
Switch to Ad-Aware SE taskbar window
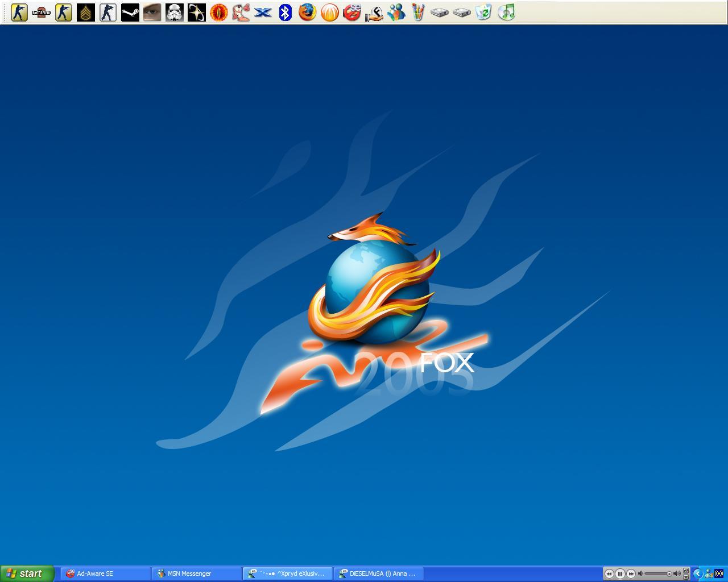pyautogui.click(x=106, y=573)
